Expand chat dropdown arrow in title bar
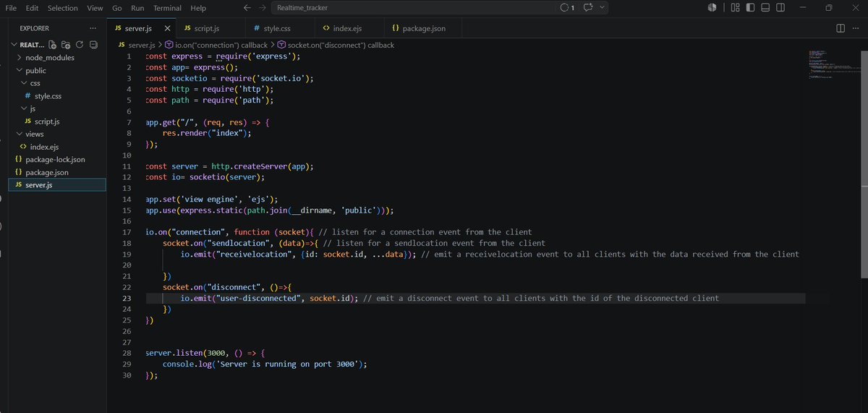 (x=603, y=8)
